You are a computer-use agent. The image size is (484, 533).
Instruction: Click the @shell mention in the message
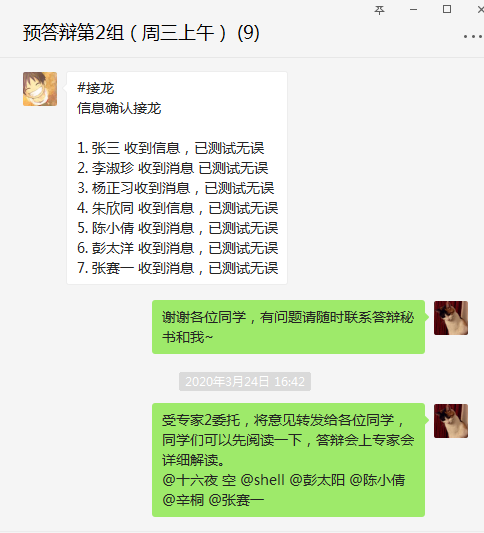pyautogui.click(x=262, y=480)
